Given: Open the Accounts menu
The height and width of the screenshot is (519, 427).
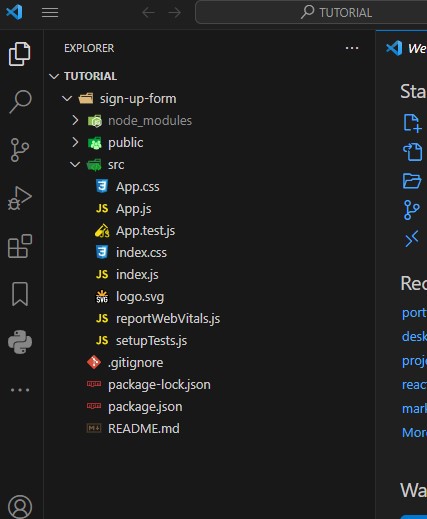Looking at the screenshot, I should (x=20, y=507).
